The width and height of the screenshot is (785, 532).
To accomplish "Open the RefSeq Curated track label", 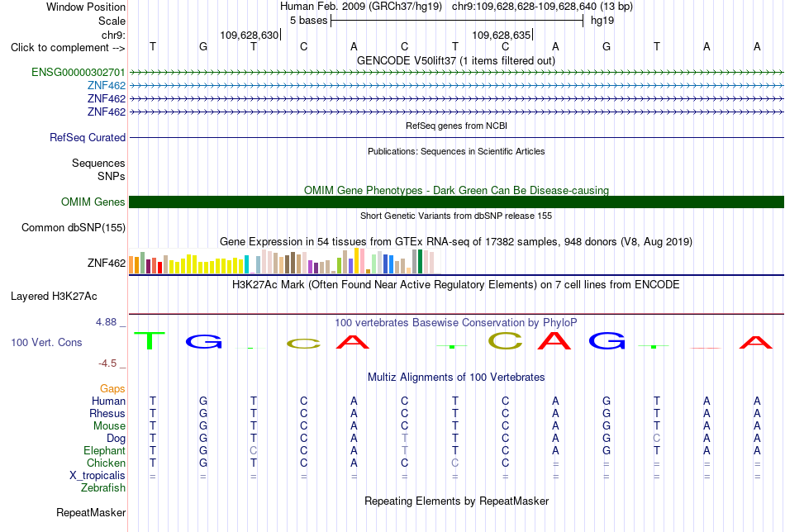I will pyautogui.click(x=87, y=137).
